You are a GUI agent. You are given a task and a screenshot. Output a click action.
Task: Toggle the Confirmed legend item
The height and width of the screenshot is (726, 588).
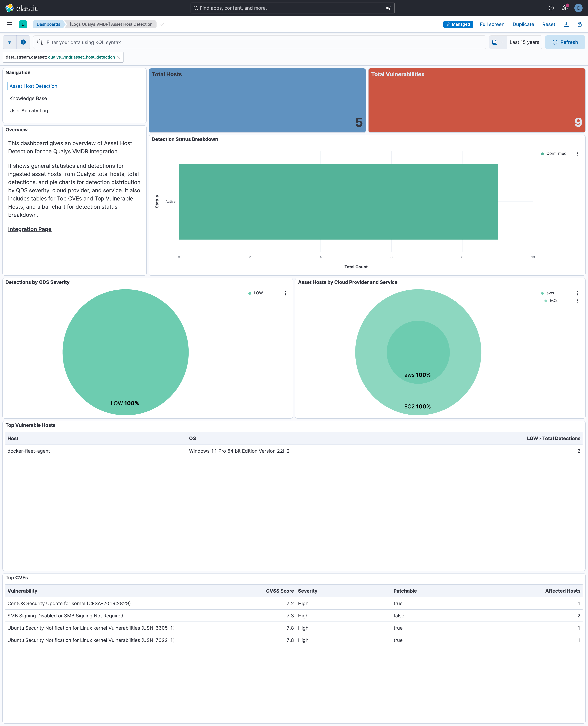pos(556,153)
